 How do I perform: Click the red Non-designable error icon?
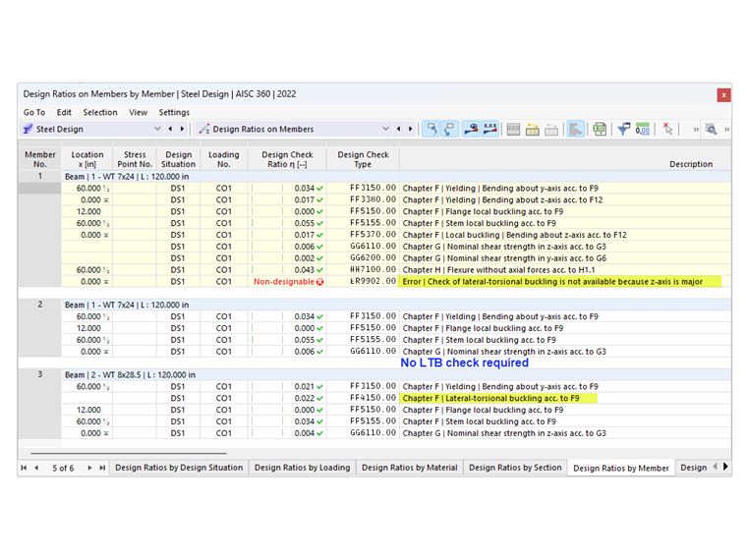pyautogui.click(x=320, y=282)
